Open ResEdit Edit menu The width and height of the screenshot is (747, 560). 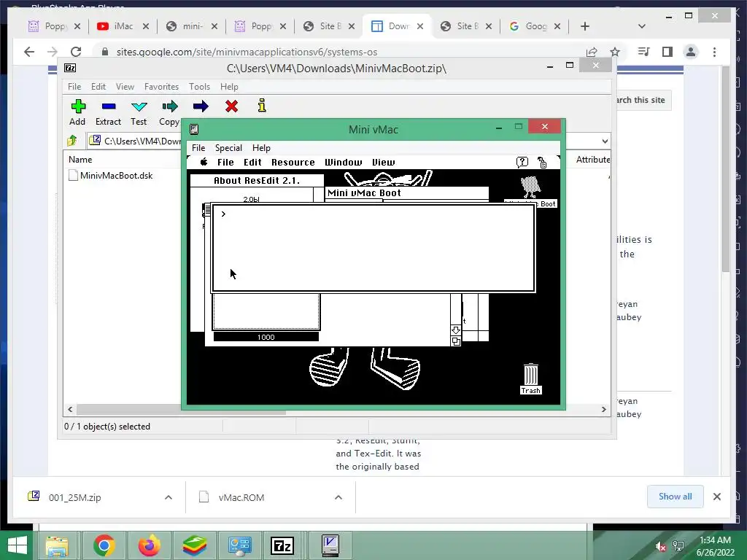[252, 163]
